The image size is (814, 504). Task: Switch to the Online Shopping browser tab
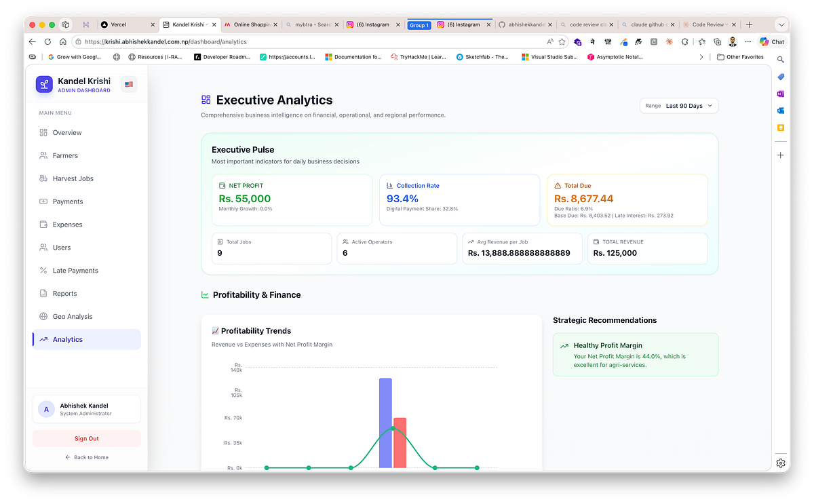tap(250, 24)
